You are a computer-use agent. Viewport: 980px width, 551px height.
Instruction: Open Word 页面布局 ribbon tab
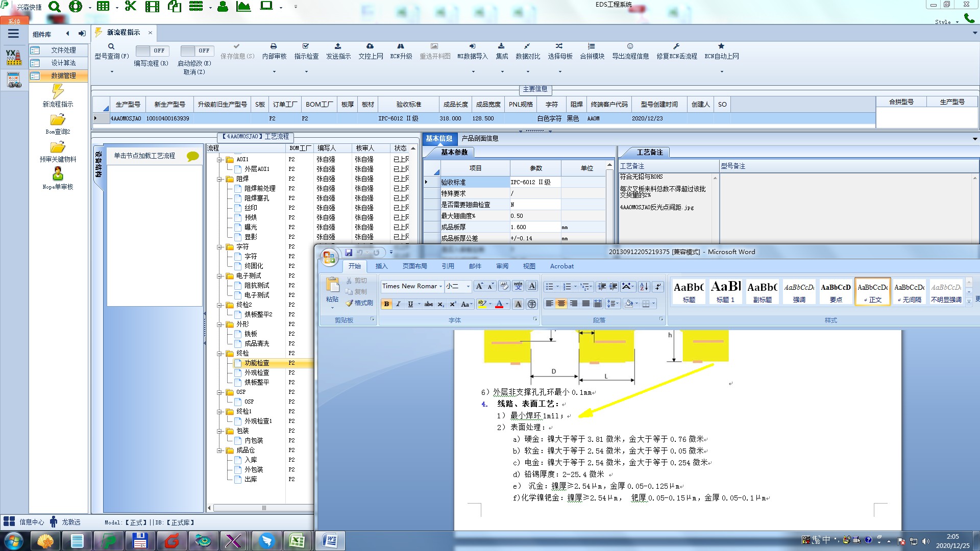click(414, 266)
